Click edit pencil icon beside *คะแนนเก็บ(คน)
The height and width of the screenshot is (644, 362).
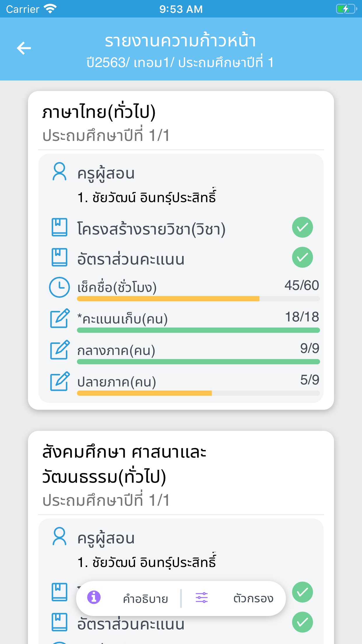click(x=60, y=318)
